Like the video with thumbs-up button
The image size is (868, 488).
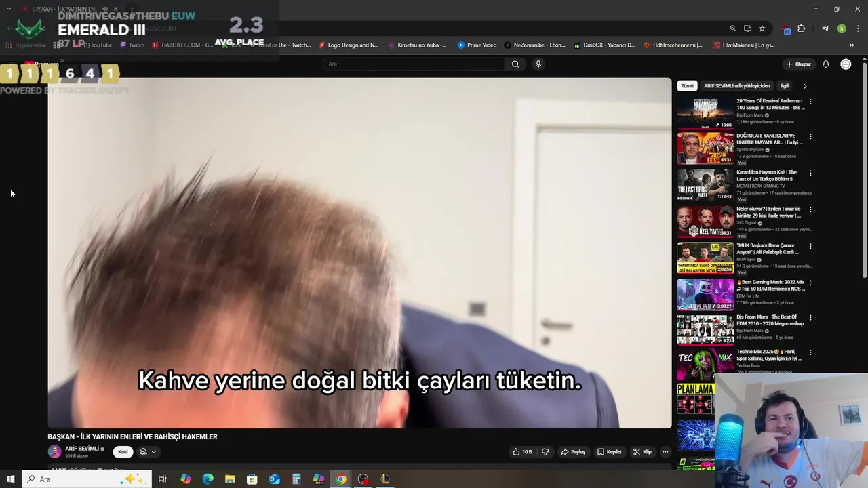522,452
